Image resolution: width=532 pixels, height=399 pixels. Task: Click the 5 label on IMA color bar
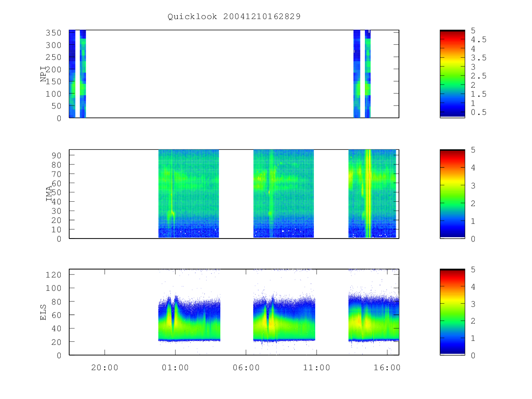[x=473, y=150]
